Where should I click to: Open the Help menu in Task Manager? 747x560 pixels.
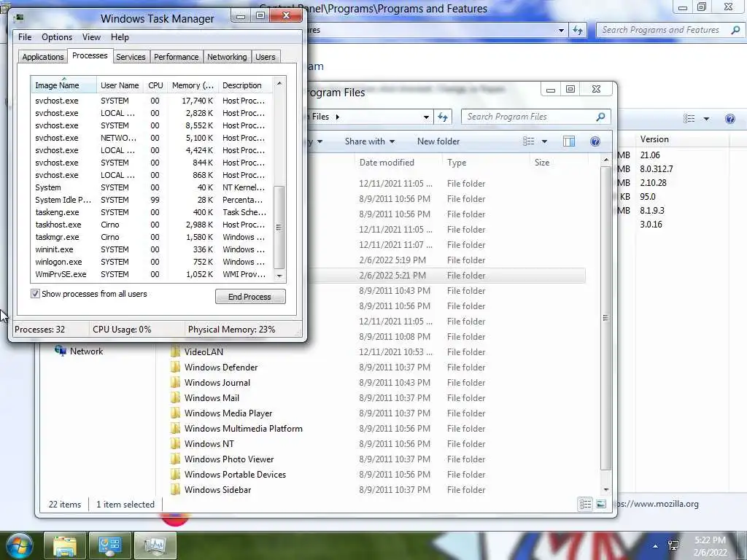[120, 37]
